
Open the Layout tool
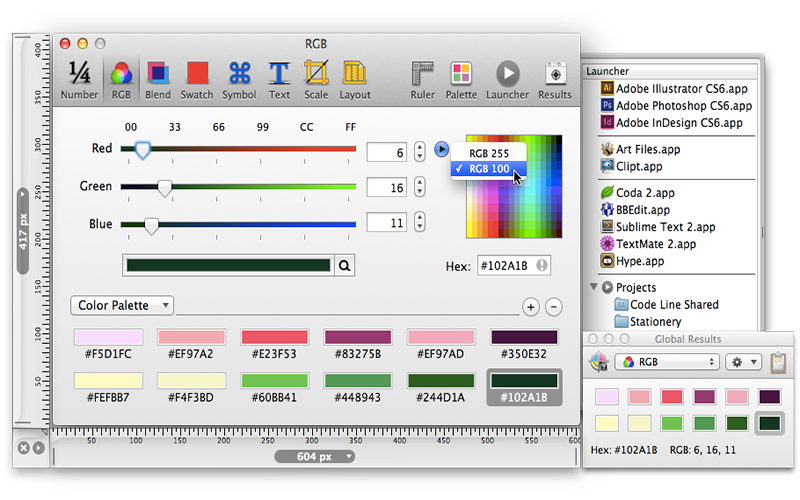point(355,80)
